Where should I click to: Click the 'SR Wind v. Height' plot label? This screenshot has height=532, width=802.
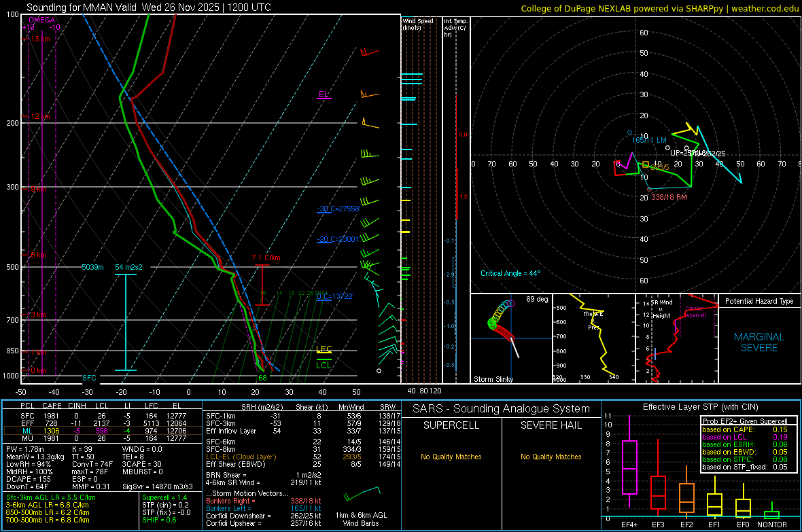point(661,309)
